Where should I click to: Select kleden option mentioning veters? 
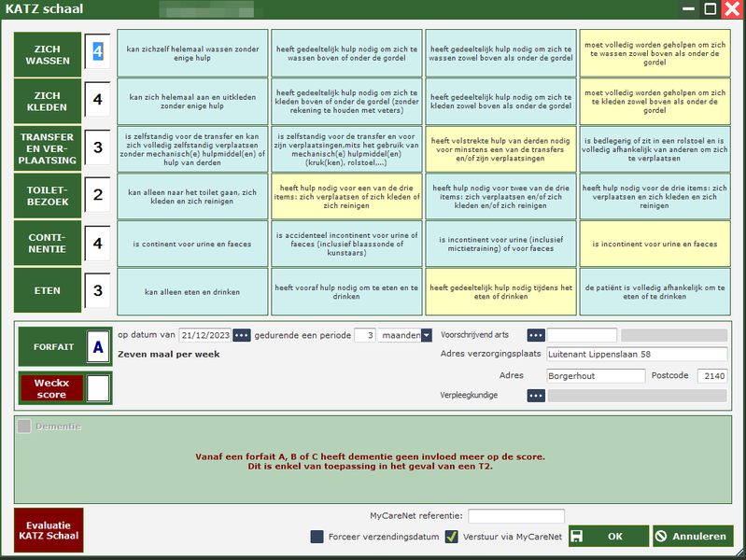[x=346, y=102]
